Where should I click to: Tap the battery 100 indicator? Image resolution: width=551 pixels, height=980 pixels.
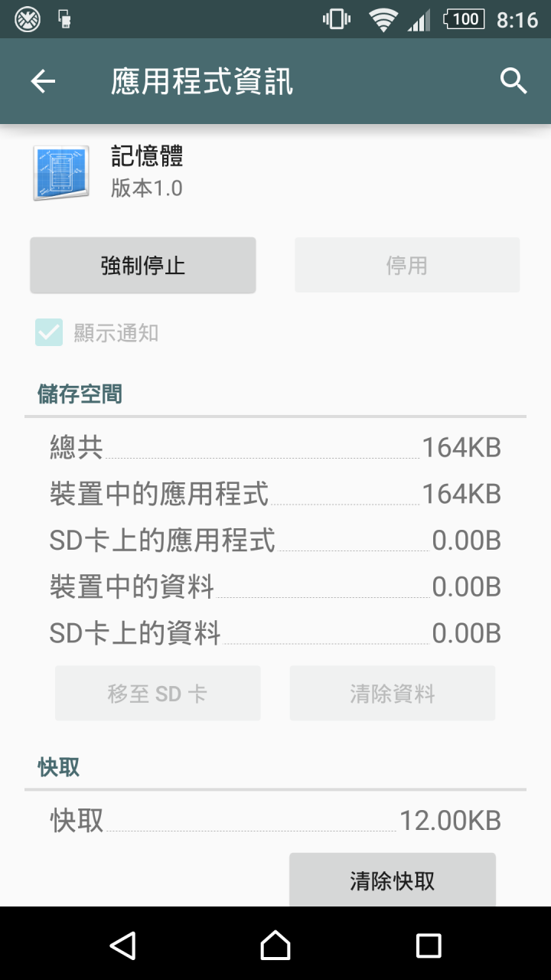464,19
